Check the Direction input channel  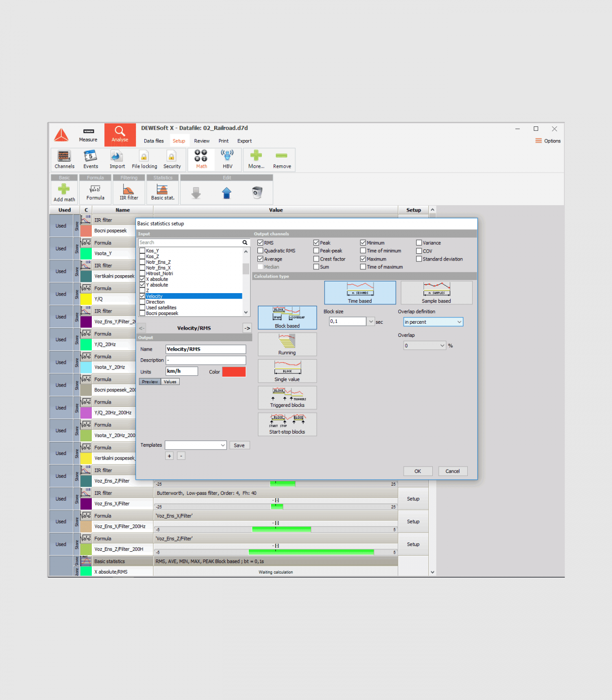[142, 302]
